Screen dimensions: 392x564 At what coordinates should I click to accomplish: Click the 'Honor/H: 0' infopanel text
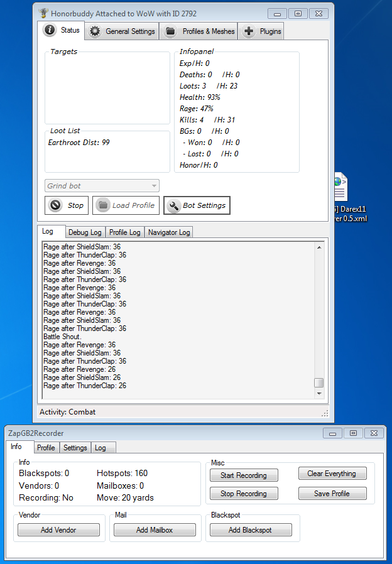[x=199, y=165]
